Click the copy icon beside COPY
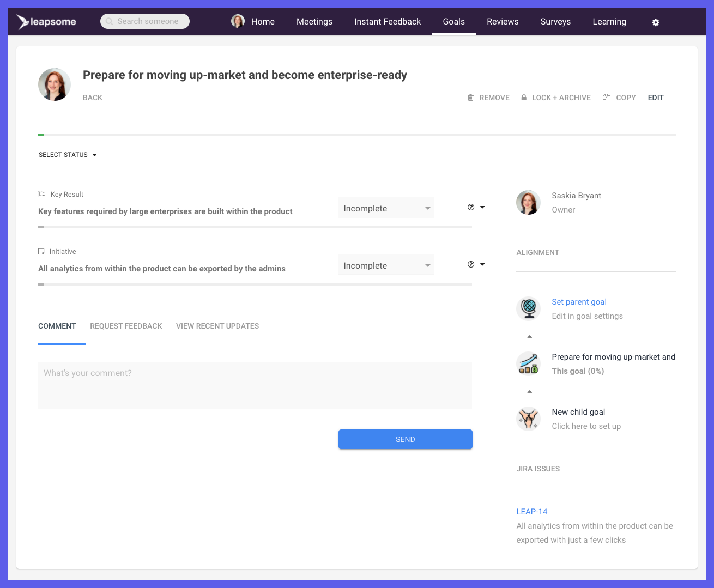The height and width of the screenshot is (588, 714). (607, 98)
